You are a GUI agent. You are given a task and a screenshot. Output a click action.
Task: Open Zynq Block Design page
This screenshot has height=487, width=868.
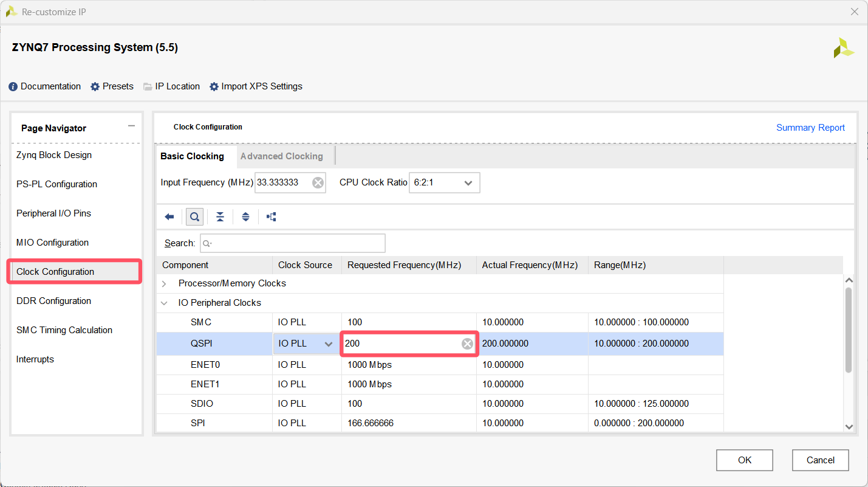(54, 155)
